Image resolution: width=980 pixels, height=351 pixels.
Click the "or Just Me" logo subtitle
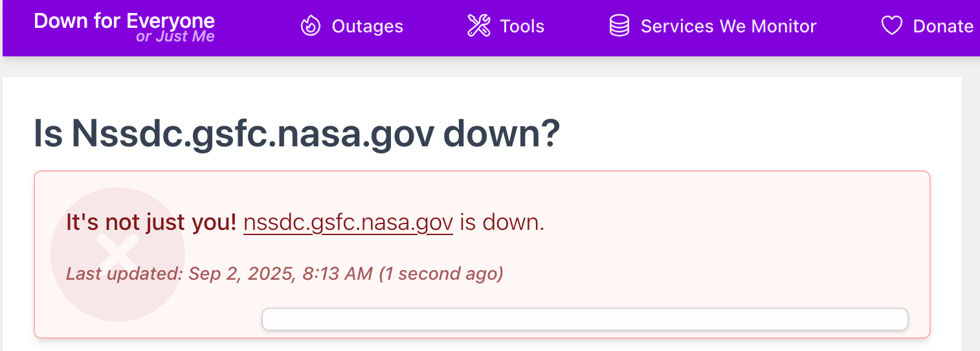175,37
